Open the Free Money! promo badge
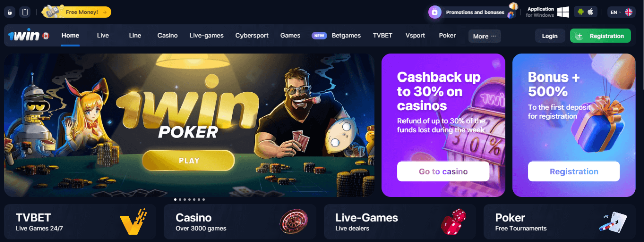 point(76,12)
